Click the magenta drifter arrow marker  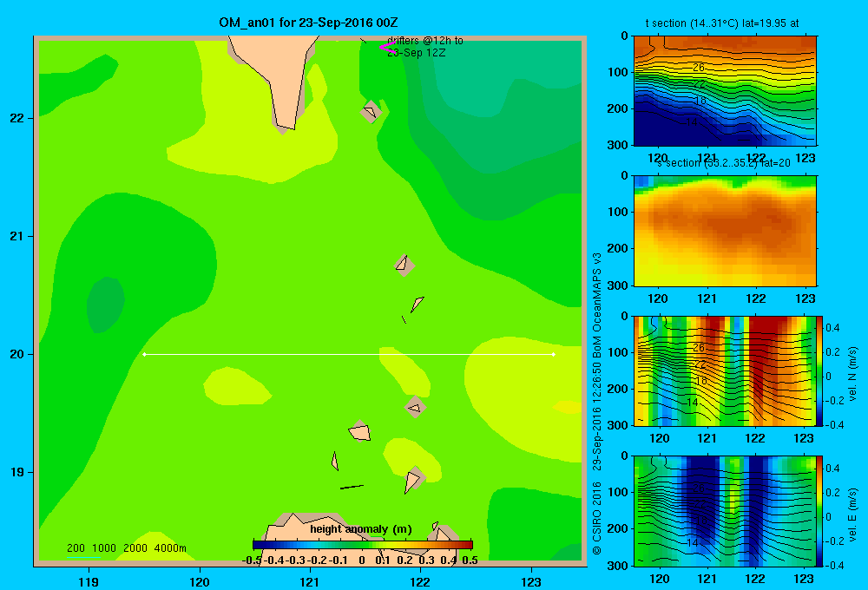pos(387,48)
